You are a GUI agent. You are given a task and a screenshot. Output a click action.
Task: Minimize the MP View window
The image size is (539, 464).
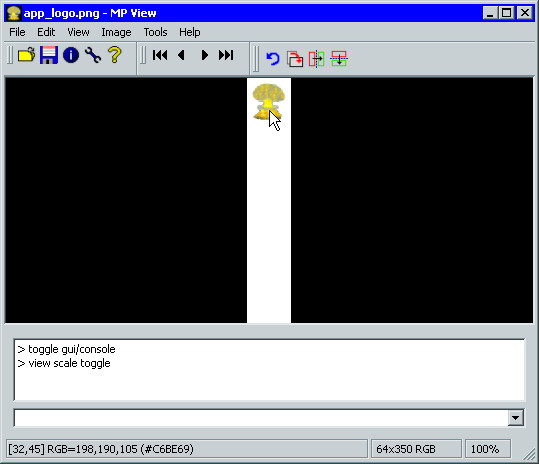[x=490, y=13]
